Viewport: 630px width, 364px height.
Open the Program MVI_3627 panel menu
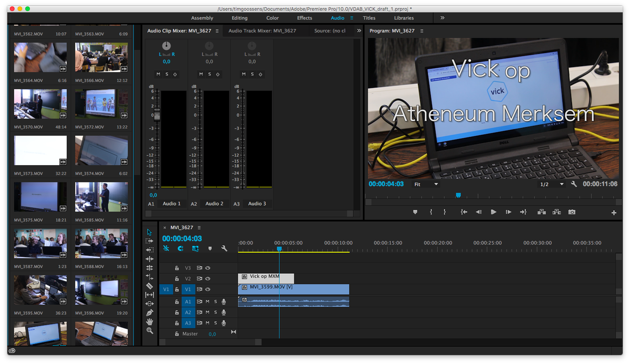[x=422, y=31]
